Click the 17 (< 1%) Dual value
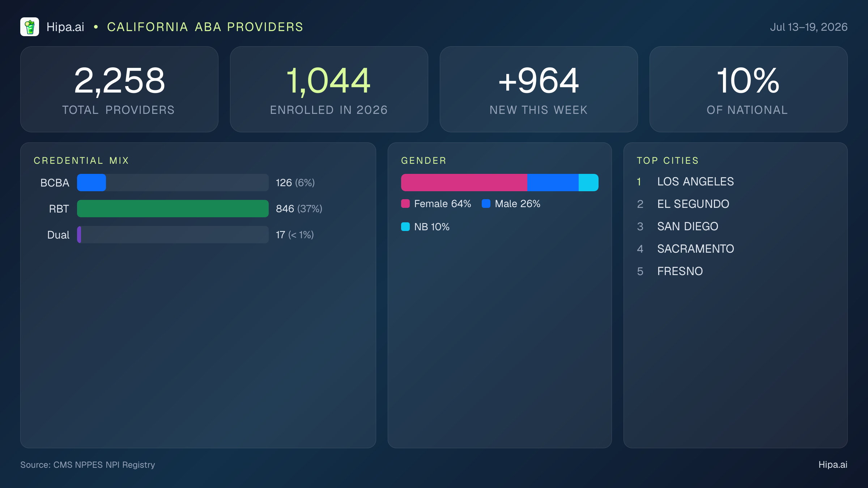This screenshot has width=868, height=488. click(295, 235)
